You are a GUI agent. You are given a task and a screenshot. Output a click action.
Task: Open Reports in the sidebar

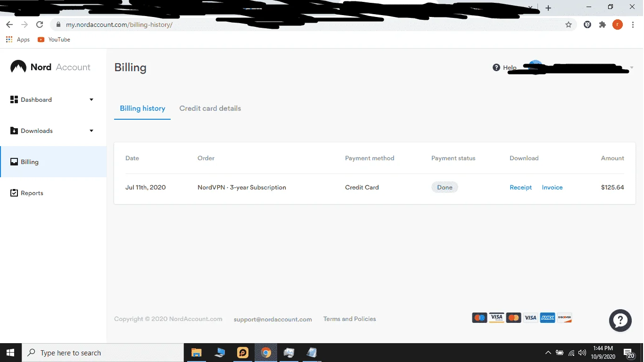click(53, 193)
